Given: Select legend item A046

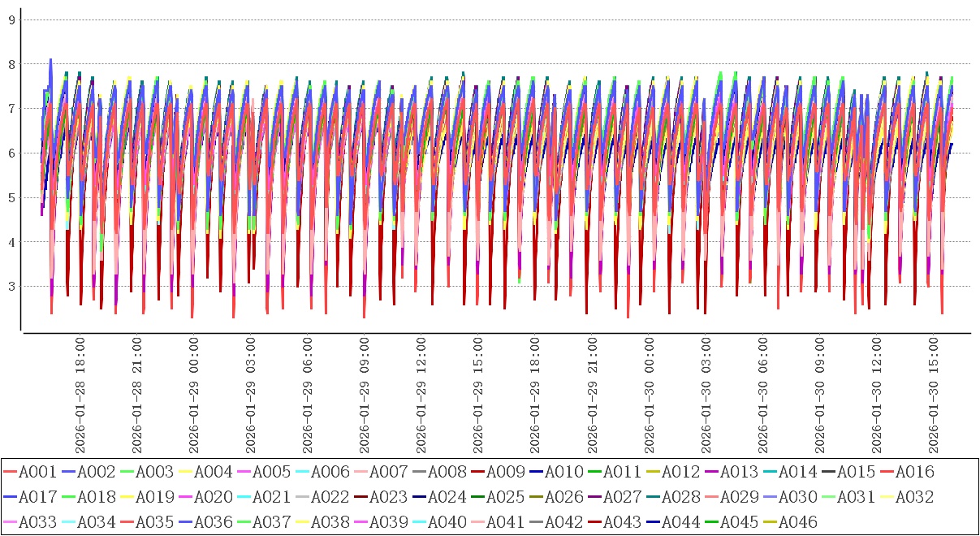Looking at the screenshot, I should coord(797,522).
